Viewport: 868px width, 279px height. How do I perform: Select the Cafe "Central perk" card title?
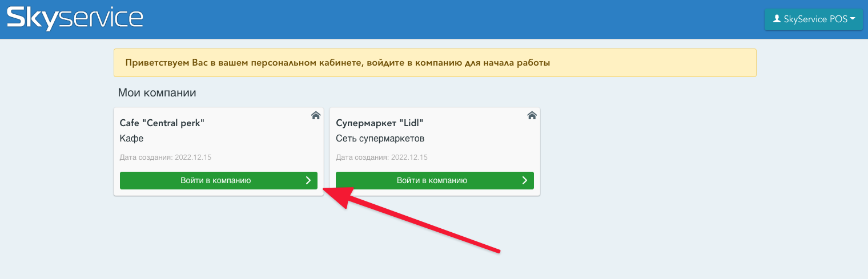162,123
